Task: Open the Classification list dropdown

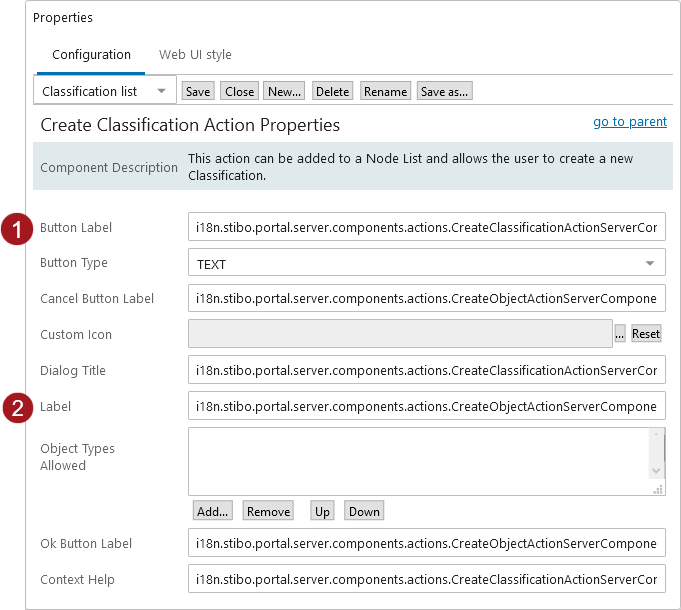Action: (x=105, y=91)
